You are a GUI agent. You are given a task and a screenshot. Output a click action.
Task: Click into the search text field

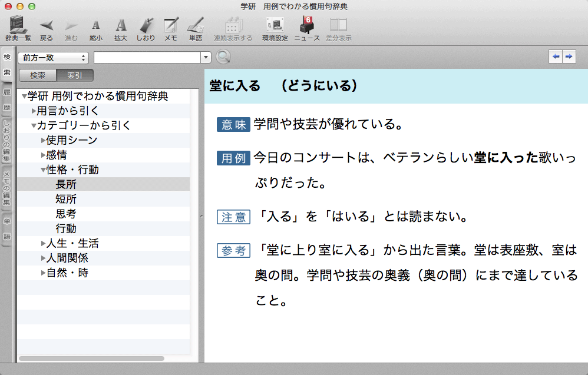coord(147,58)
